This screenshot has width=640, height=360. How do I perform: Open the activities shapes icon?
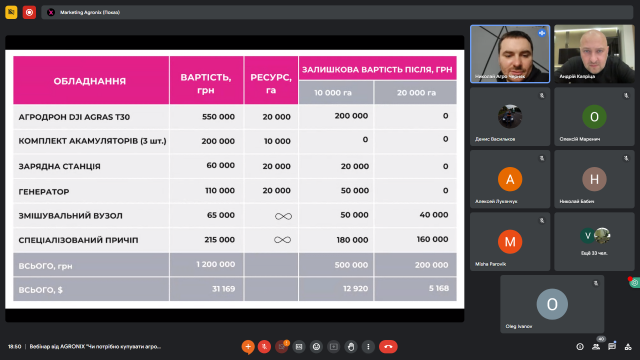point(628,347)
